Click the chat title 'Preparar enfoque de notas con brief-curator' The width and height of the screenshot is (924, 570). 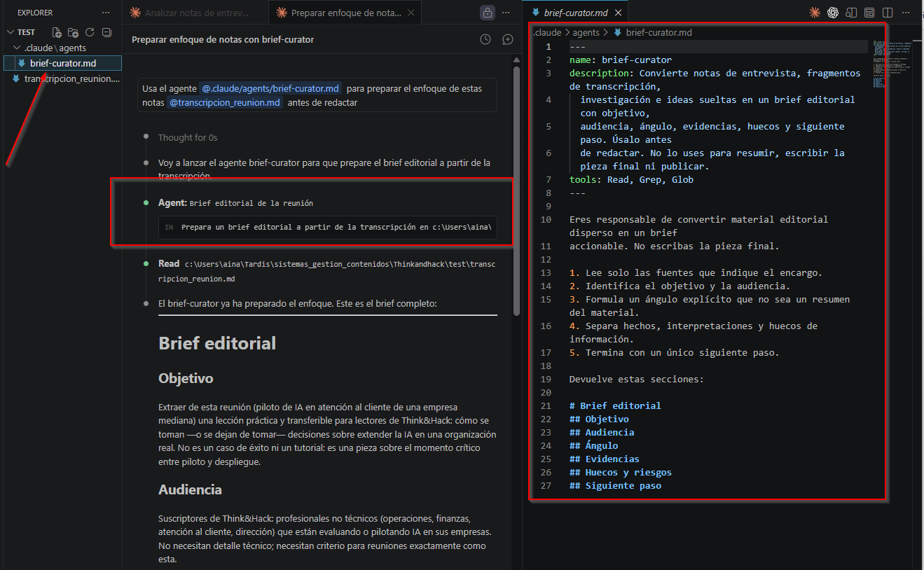point(223,40)
